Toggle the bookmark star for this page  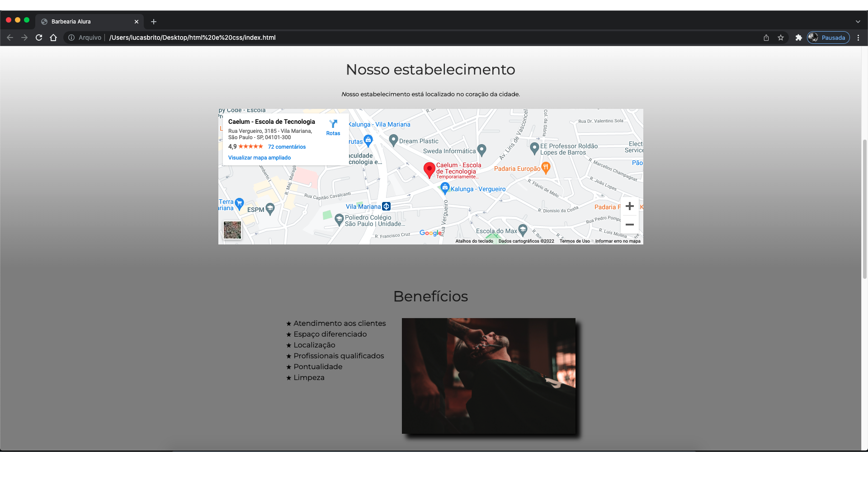[781, 38]
